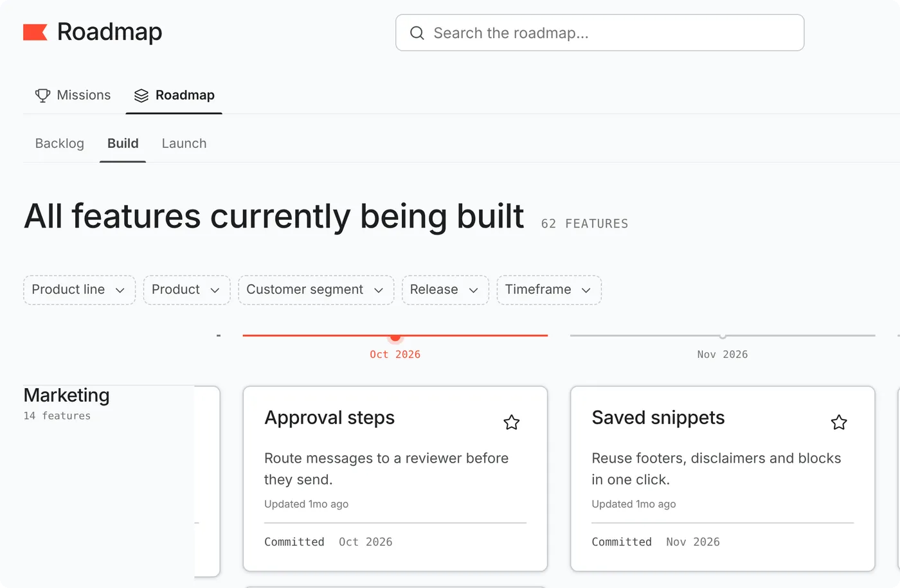The width and height of the screenshot is (900, 588).
Task: Switch to the Missions tab
Action: (73, 95)
